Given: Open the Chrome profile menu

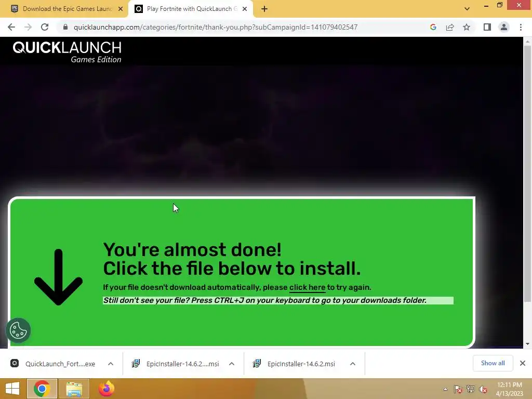Looking at the screenshot, I should [504, 27].
